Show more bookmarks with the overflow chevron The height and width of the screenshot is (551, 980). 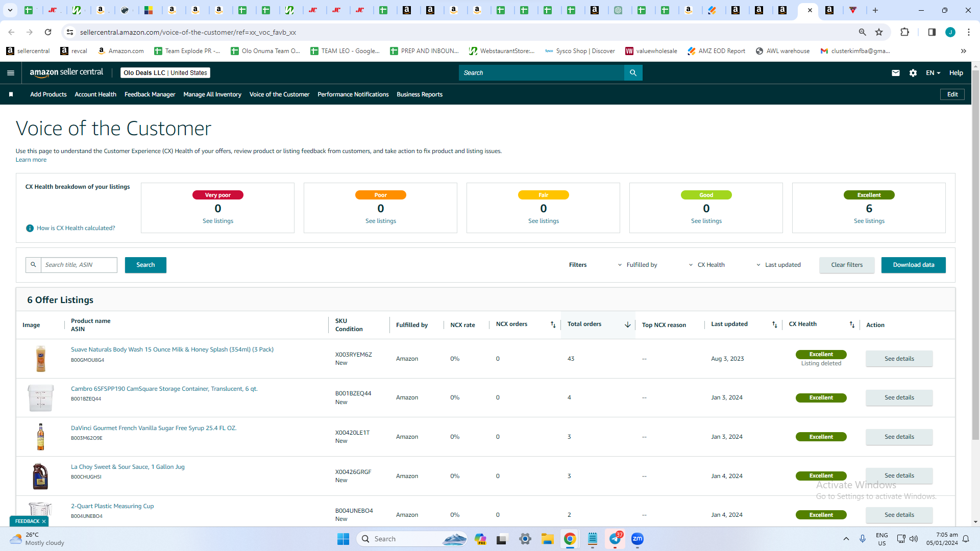964,51
